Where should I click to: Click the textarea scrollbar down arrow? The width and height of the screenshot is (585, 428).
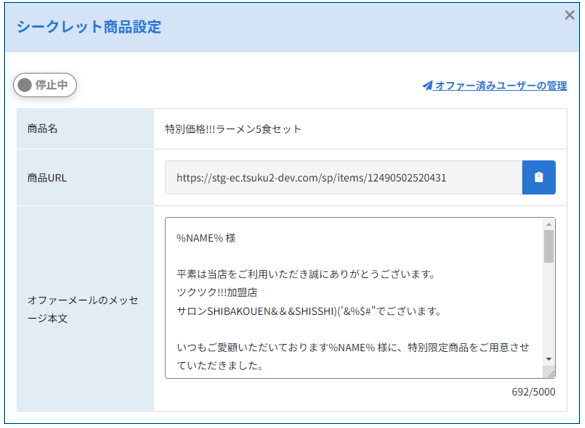(x=548, y=359)
